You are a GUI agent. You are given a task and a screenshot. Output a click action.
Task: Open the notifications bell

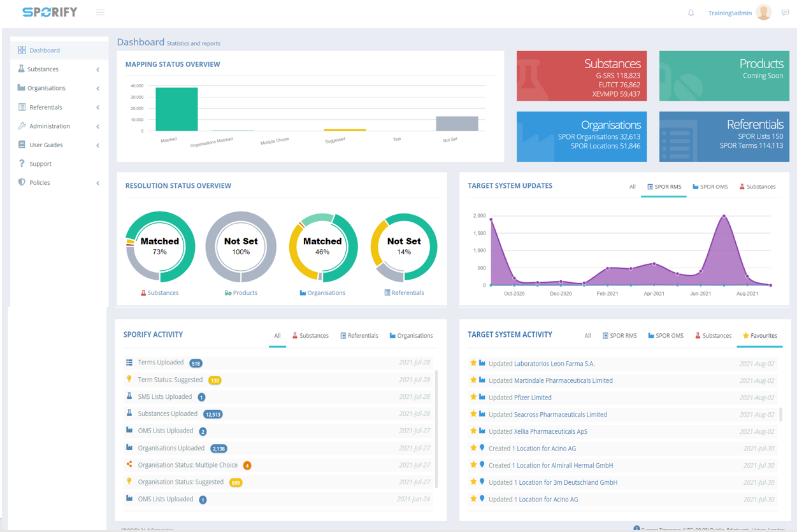(691, 13)
